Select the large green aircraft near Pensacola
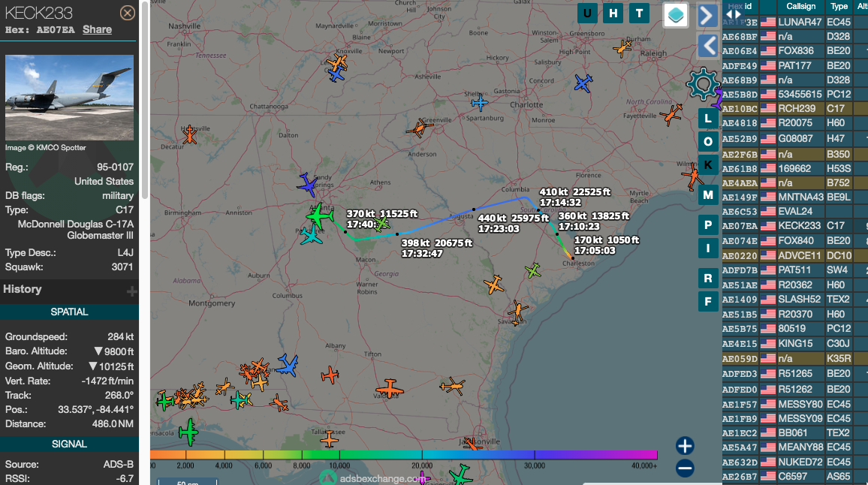 coord(188,432)
